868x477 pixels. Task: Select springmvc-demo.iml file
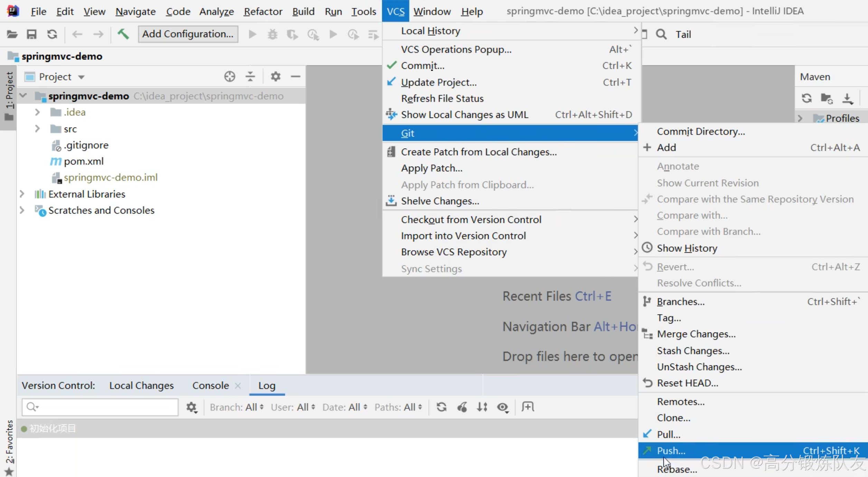[x=111, y=177]
